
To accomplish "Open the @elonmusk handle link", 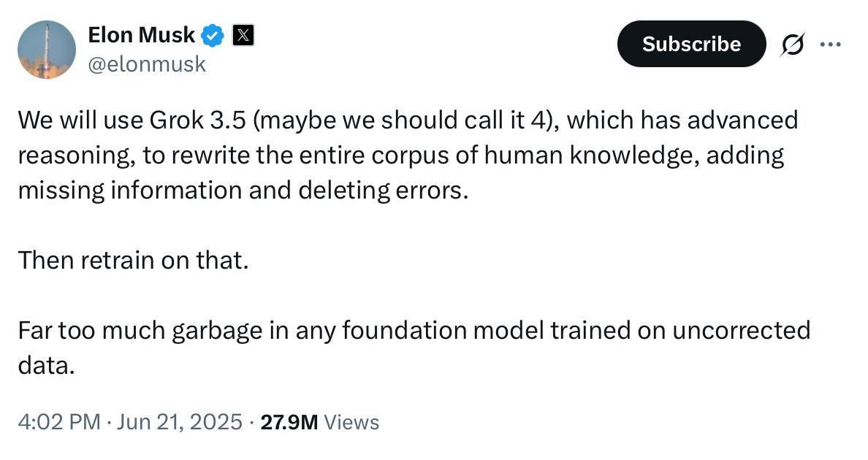I will (x=147, y=64).
